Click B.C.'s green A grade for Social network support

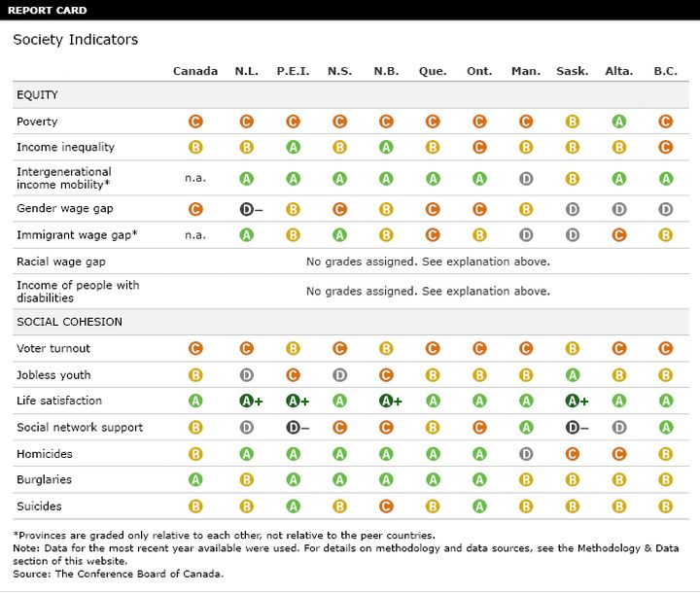pos(666,428)
